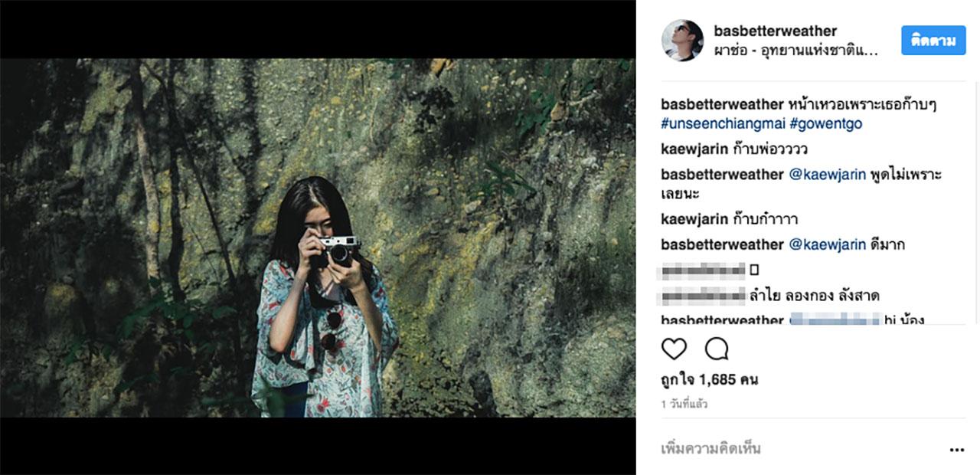Image resolution: width=980 pixels, height=475 pixels.
Task: Like the post with the heart icon
Action: [x=674, y=349]
